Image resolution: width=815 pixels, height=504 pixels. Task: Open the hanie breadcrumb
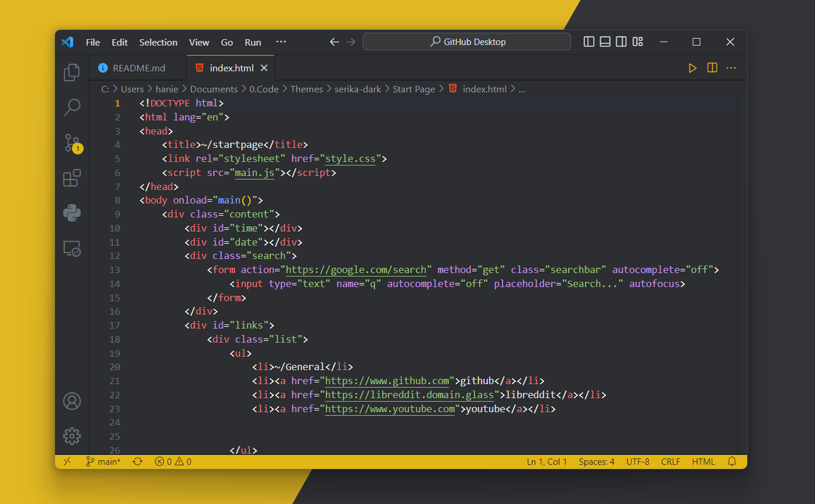[x=167, y=89]
